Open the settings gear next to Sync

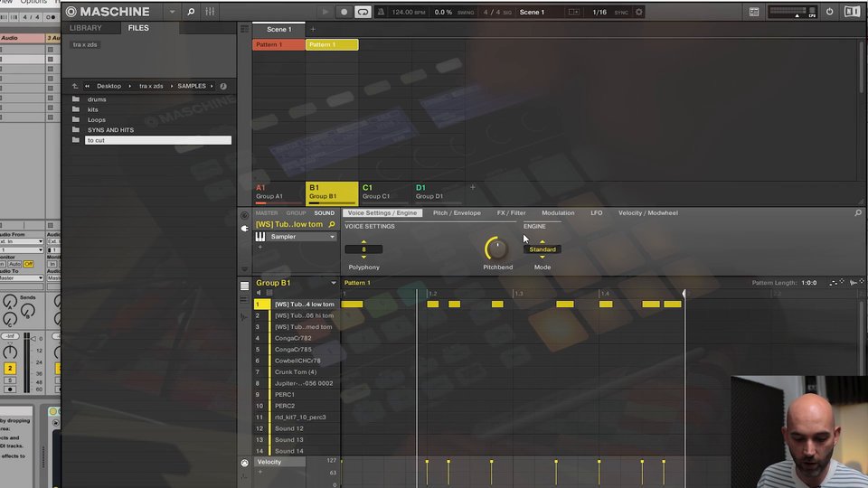[x=639, y=12]
